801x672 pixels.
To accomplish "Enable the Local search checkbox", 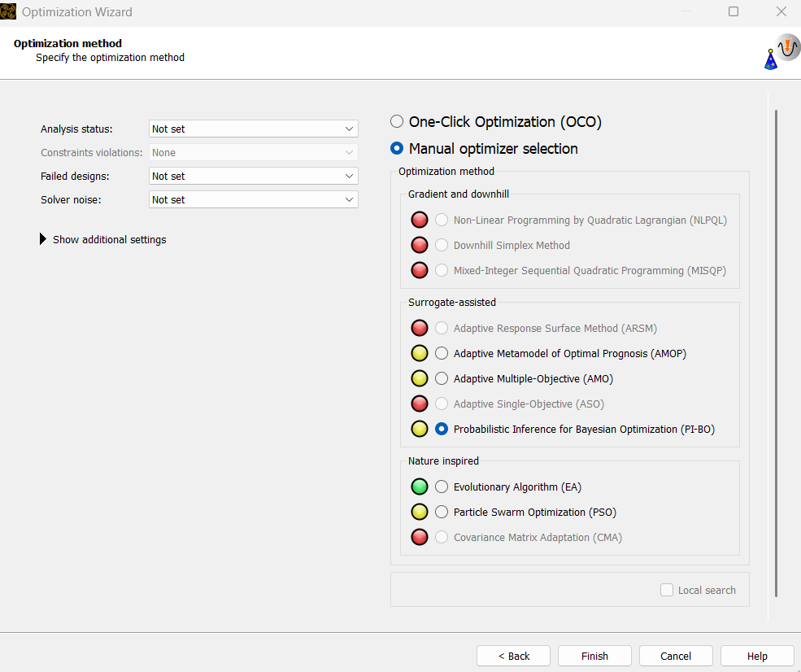I will point(667,590).
